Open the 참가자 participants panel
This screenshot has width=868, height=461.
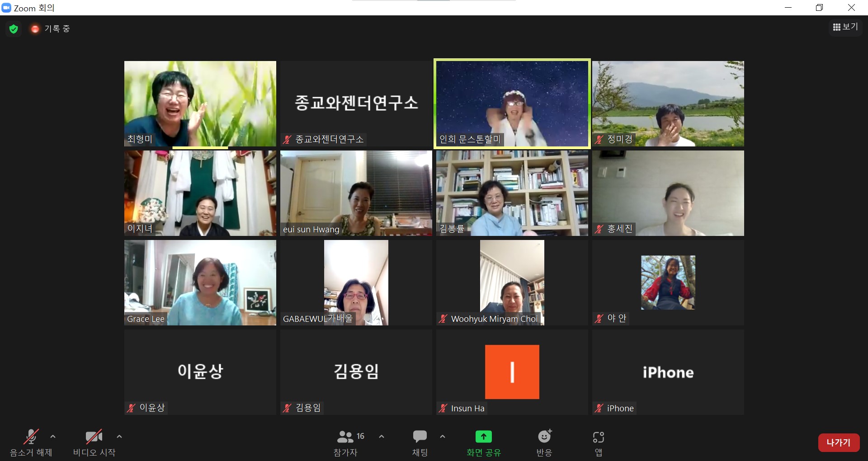coord(346,443)
